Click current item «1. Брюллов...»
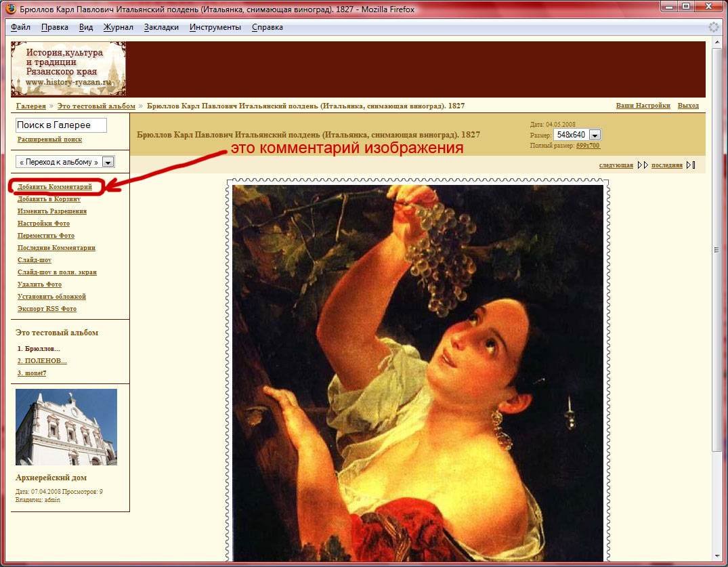 [39, 349]
